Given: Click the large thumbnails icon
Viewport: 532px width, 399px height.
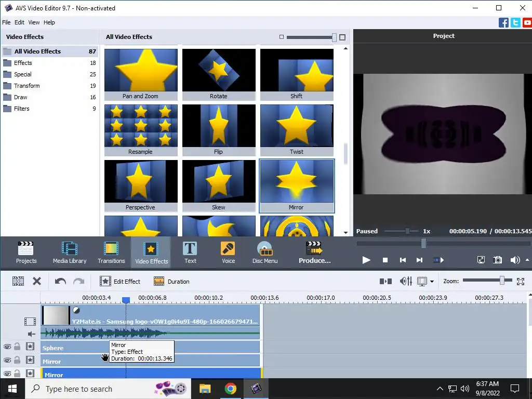Looking at the screenshot, I should 342,37.
